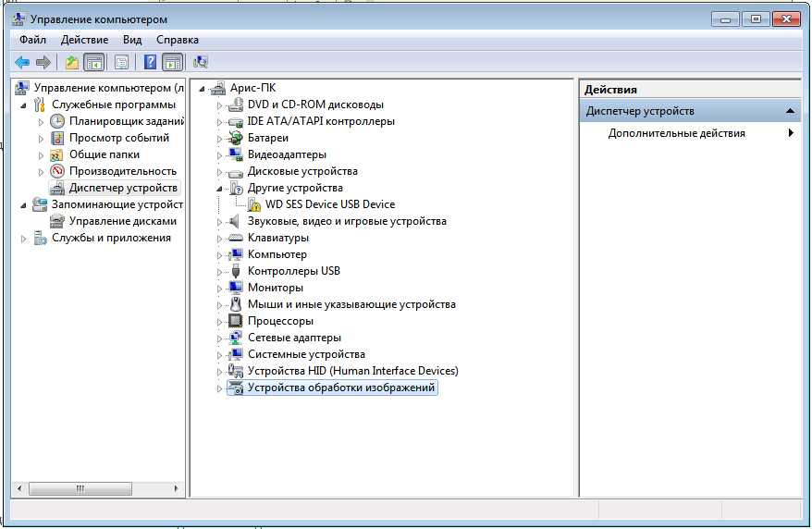Select the Мониторы category label
Screen dimensions: 812x529
(276, 288)
